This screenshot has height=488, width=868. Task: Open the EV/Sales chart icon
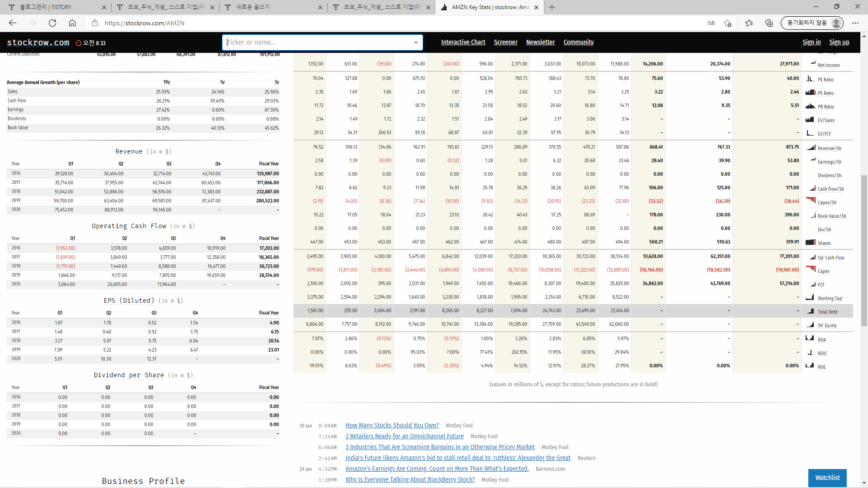pos(810,119)
